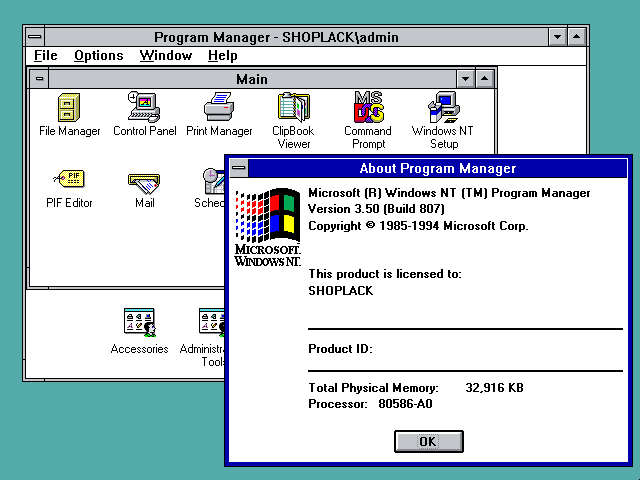The width and height of the screenshot is (640, 480).
Task: Maximize the Program Manager window
Action: [x=576, y=37]
